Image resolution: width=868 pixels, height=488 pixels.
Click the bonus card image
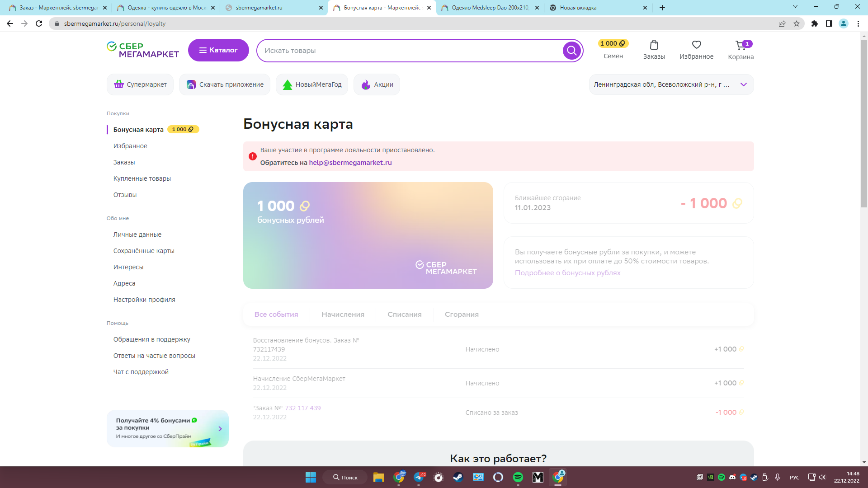pos(368,235)
